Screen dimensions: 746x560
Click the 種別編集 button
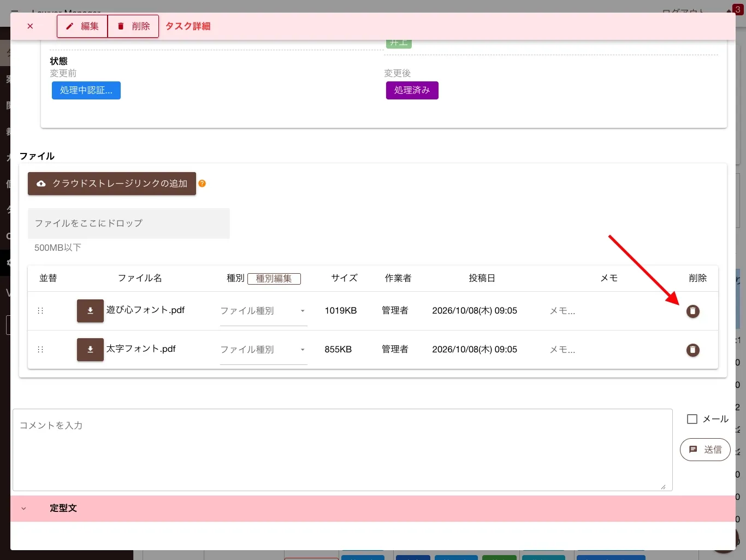pos(274,279)
